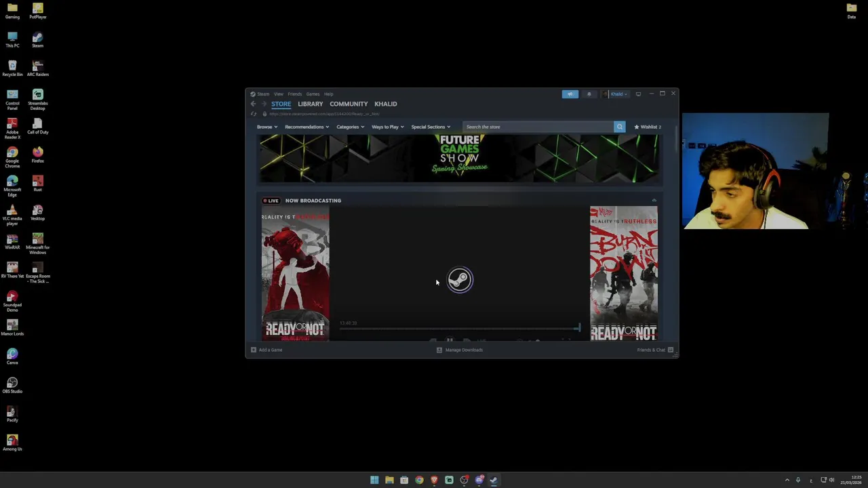868x488 pixels.
Task: Select the Minecraft for Windows icon
Action: tap(38, 243)
